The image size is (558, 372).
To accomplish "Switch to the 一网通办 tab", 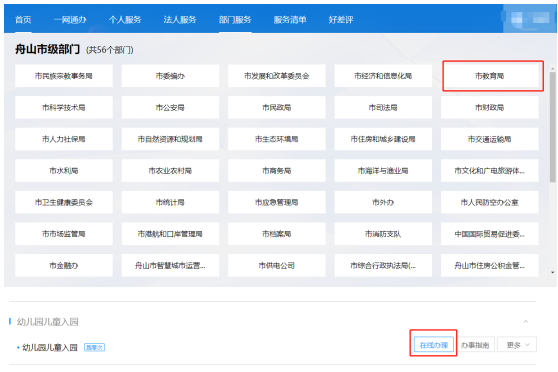I will pyautogui.click(x=70, y=20).
